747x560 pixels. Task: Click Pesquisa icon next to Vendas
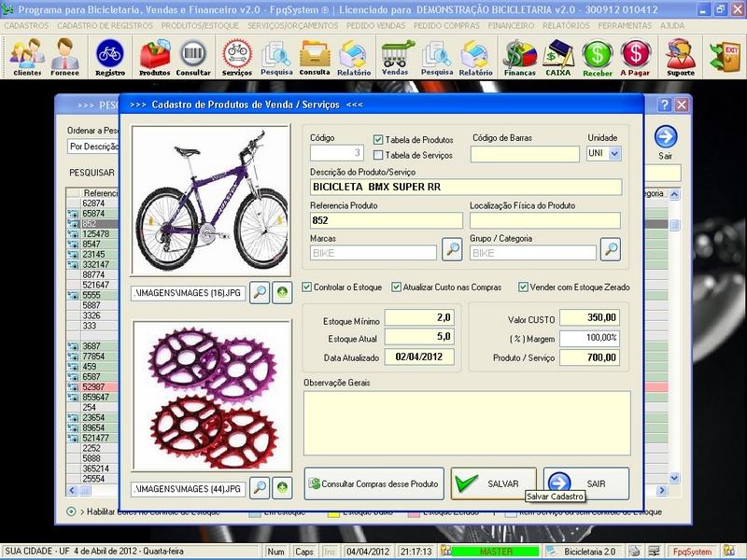click(x=437, y=57)
